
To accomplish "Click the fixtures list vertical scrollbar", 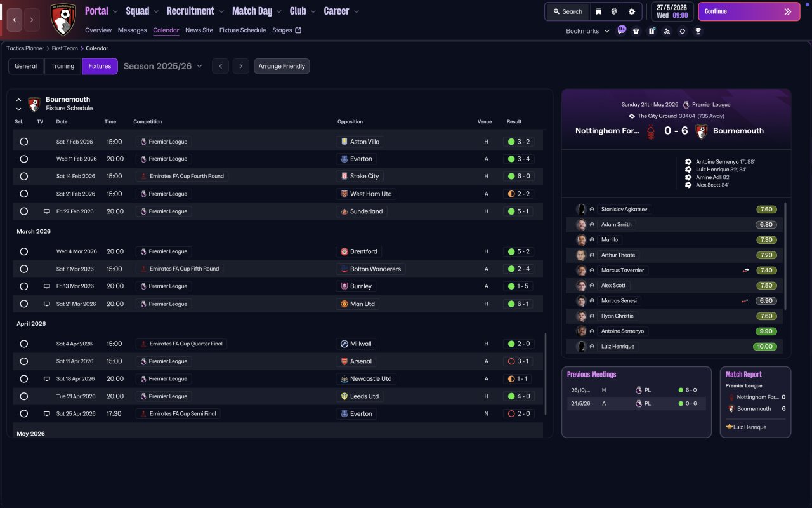I will tap(546, 374).
